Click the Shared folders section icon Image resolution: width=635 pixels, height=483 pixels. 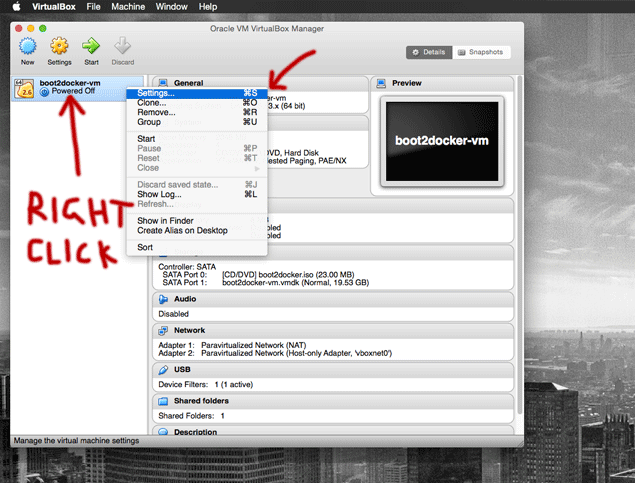tap(163, 401)
